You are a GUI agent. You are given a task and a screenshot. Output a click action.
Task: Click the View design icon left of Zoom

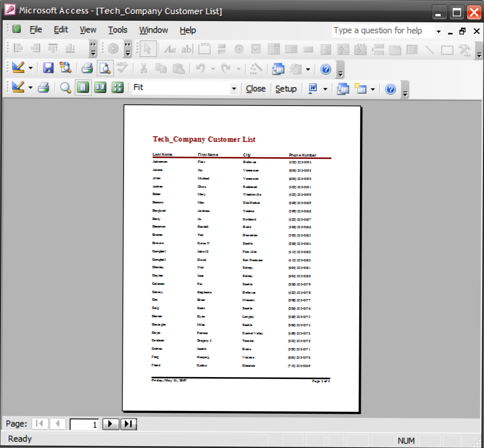click(x=18, y=87)
